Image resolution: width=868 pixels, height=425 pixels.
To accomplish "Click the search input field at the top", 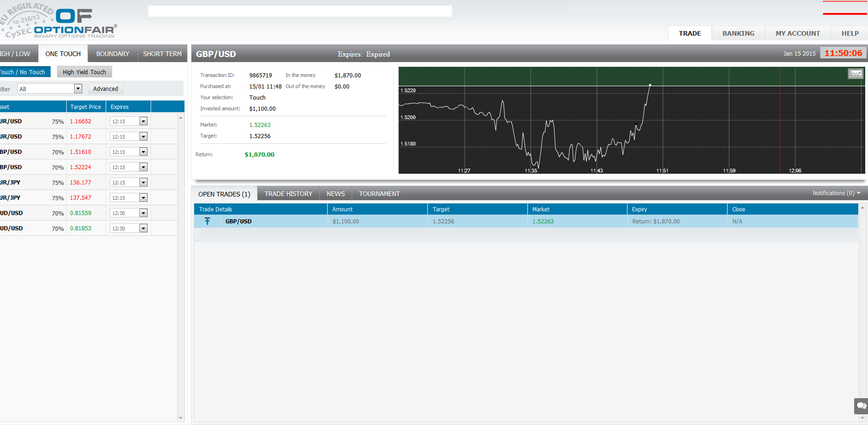I will [299, 11].
